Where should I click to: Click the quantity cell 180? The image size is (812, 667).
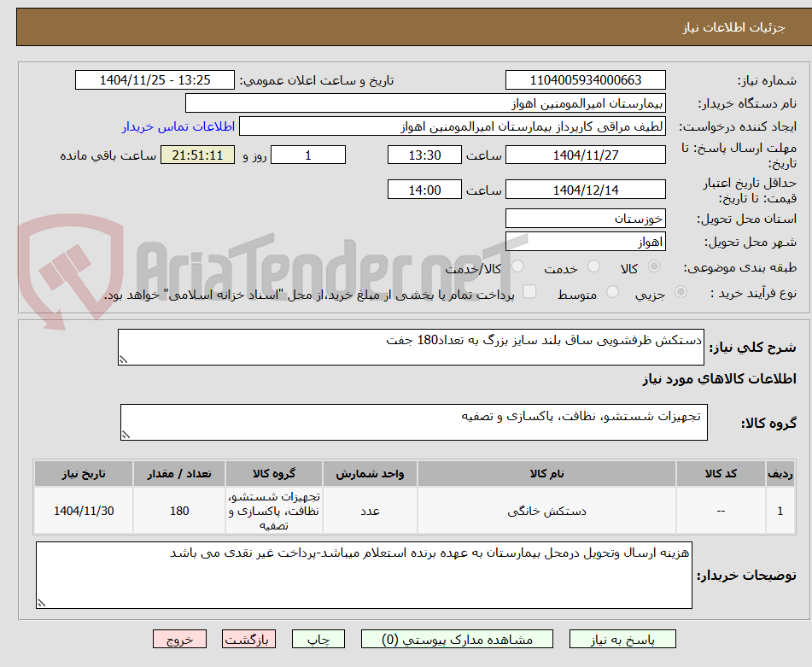(x=179, y=511)
